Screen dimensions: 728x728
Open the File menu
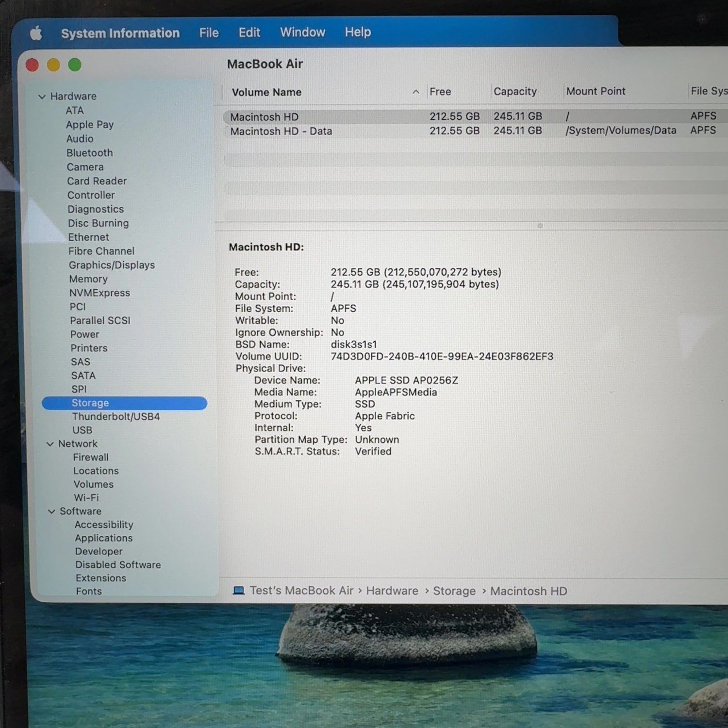point(209,33)
